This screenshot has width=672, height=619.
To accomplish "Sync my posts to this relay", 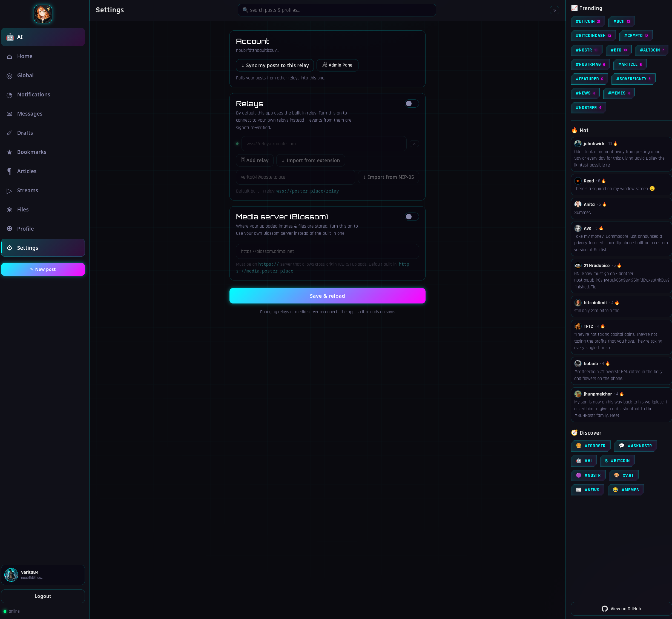I will coord(275,65).
